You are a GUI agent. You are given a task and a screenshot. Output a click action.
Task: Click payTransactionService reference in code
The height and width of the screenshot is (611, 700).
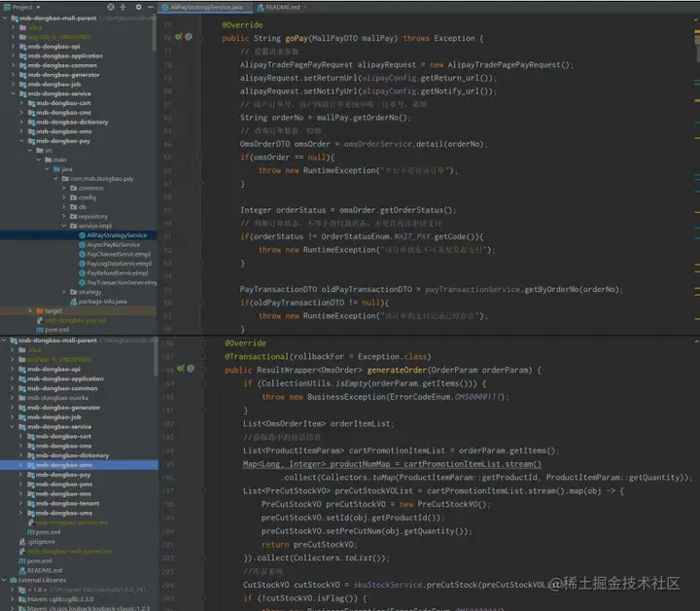[472, 289]
